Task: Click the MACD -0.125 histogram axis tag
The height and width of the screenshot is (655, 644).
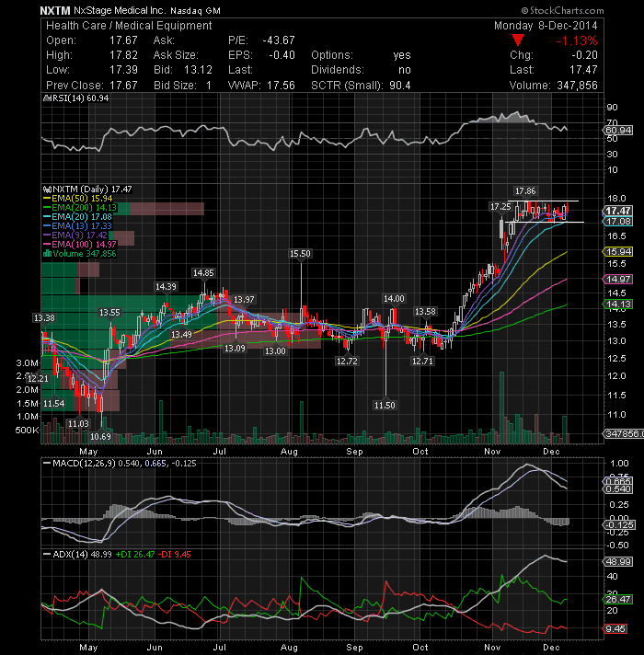Action: click(x=619, y=524)
